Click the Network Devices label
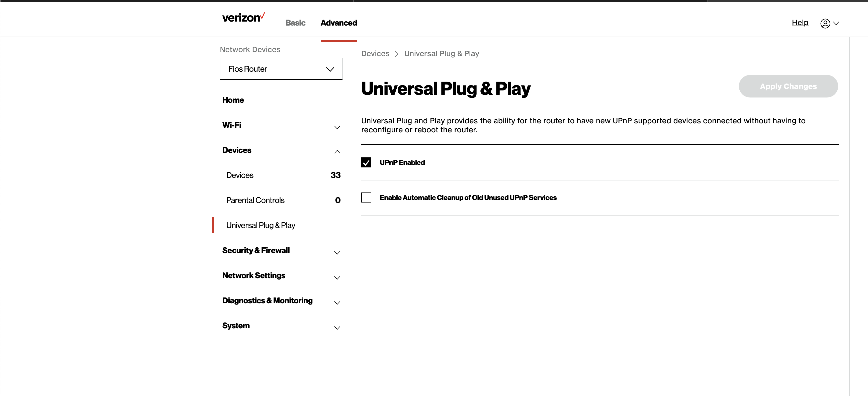 250,50
